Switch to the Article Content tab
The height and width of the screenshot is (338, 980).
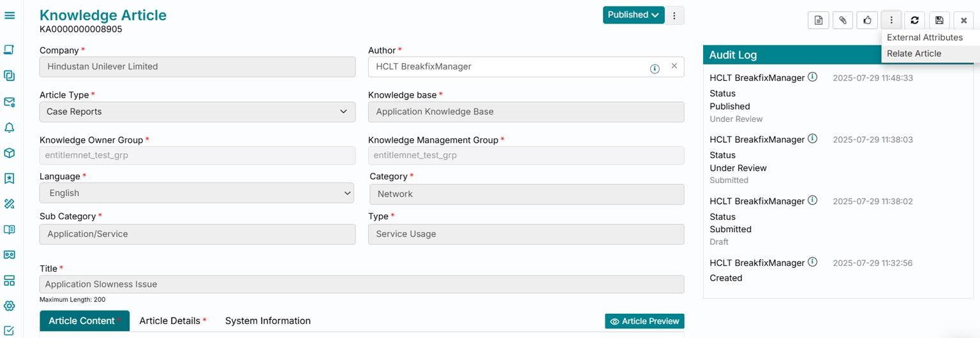[84, 321]
